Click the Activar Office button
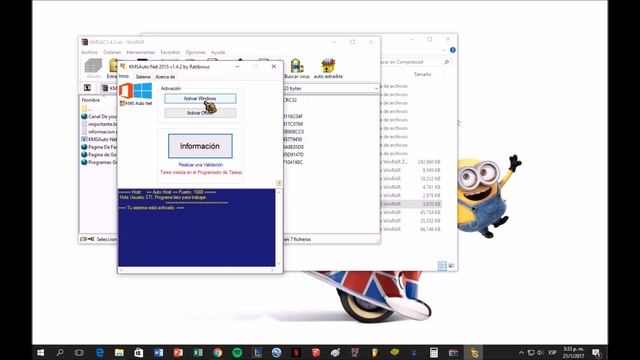Viewport: 640px width, 360px height. [x=200, y=113]
